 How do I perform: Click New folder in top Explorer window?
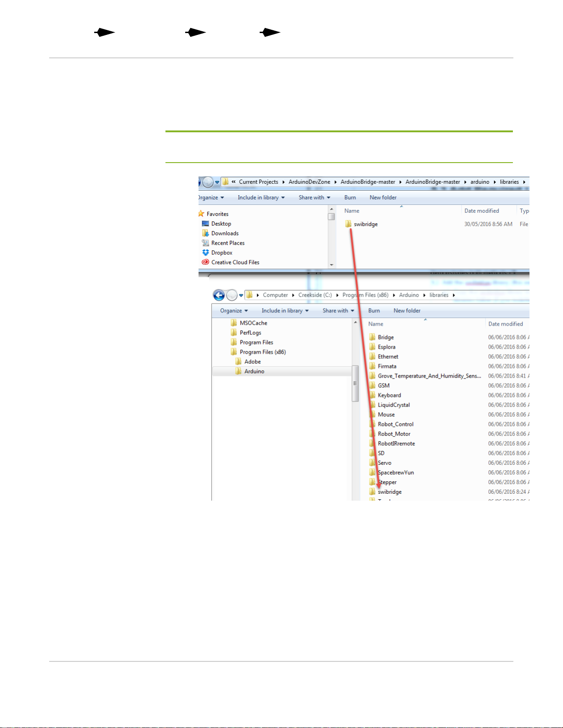383,198
